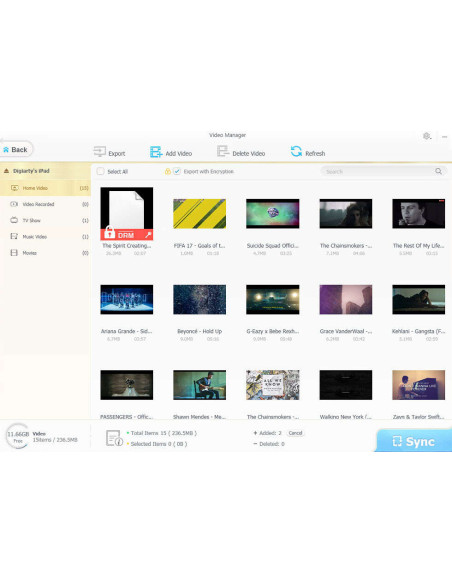Click the TV Show sidebar icon
The width and height of the screenshot is (452, 584).
pos(14,220)
